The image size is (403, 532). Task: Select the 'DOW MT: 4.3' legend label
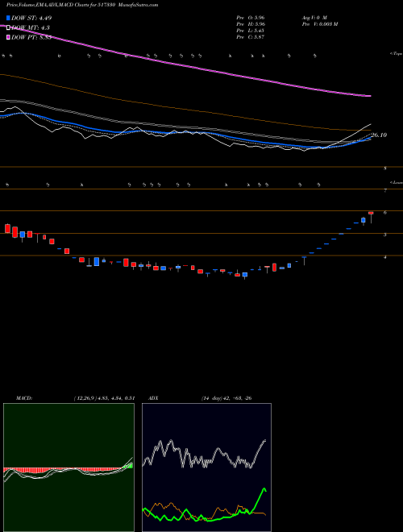pyautogui.click(x=31, y=27)
